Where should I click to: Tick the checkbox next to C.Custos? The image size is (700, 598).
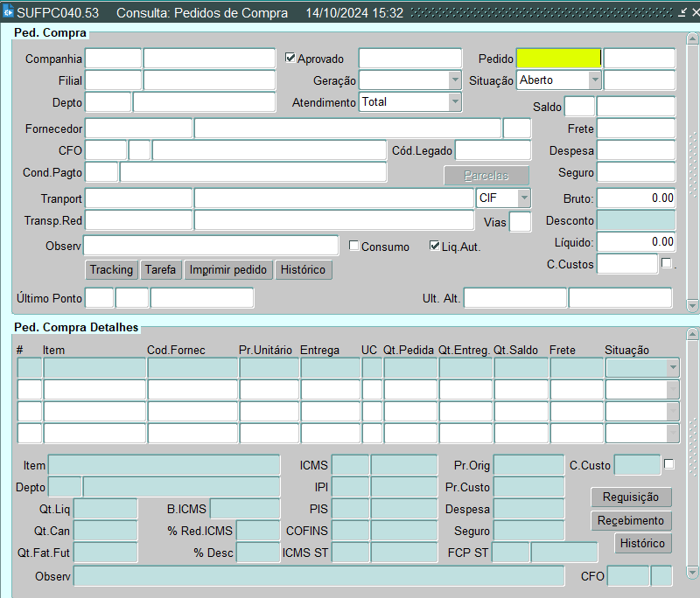click(x=667, y=262)
